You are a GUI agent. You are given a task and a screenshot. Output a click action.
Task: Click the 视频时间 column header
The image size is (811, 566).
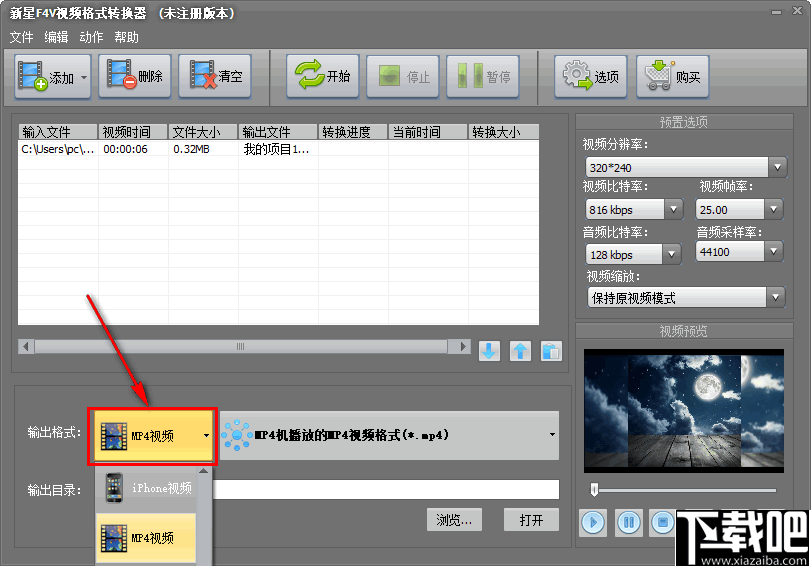click(133, 131)
